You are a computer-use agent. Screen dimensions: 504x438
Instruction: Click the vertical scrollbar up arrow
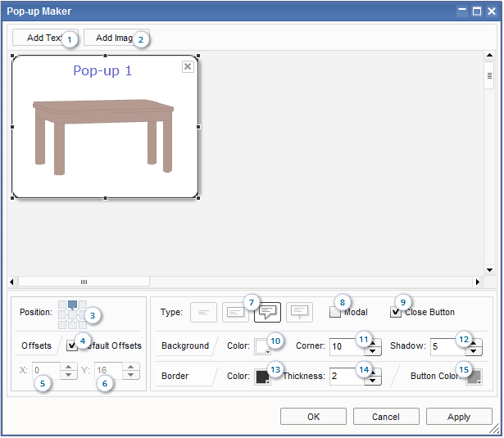coord(489,55)
